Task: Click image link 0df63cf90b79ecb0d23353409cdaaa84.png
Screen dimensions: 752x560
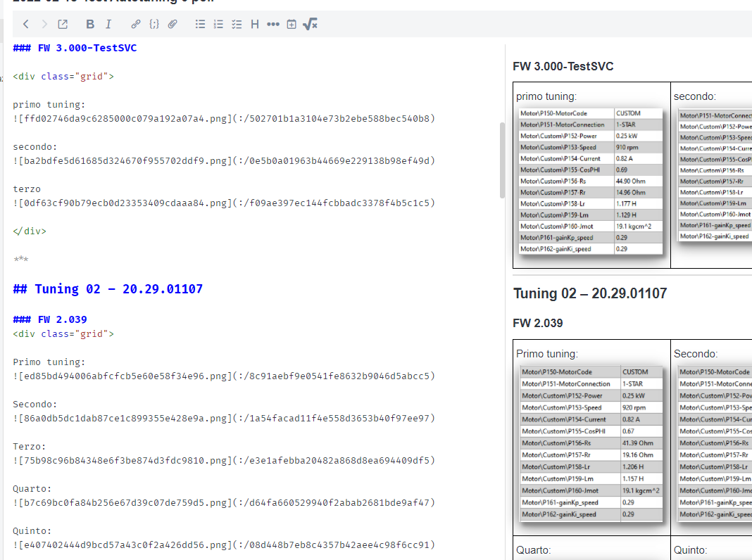Action: pyautogui.click(x=224, y=203)
